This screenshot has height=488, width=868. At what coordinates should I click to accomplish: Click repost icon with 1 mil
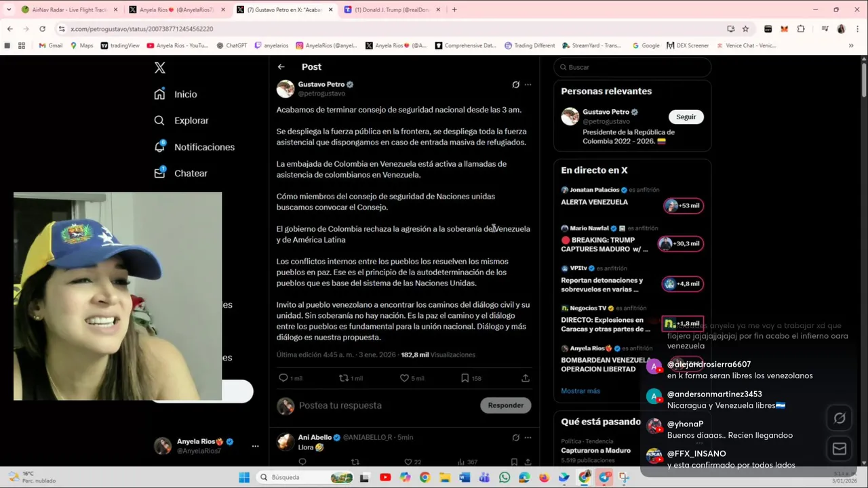(x=351, y=378)
